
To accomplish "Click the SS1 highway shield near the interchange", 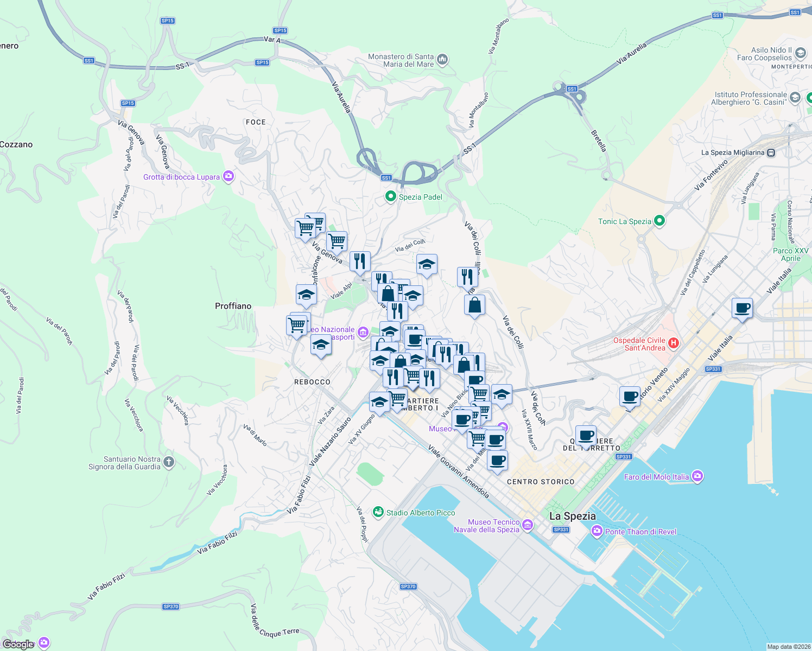I will click(x=571, y=89).
